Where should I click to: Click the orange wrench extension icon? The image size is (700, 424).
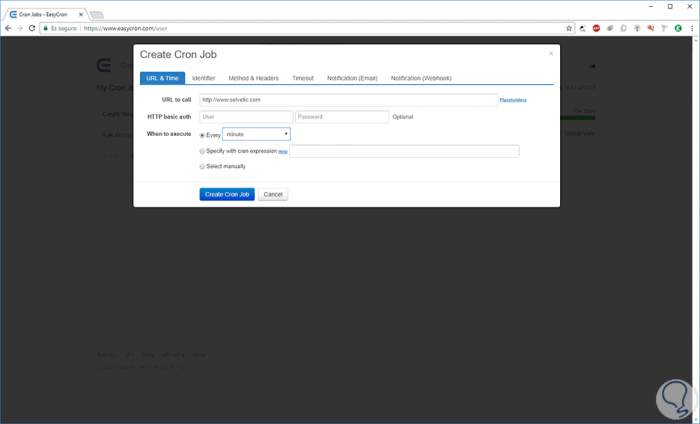[x=650, y=28]
